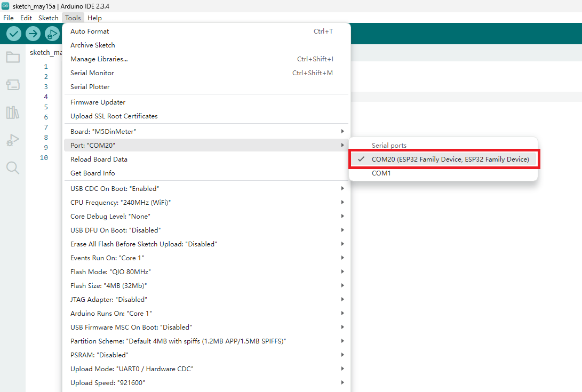Expand Arduino Runs On option
Screen dimensions: 582x392
(x=206, y=313)
